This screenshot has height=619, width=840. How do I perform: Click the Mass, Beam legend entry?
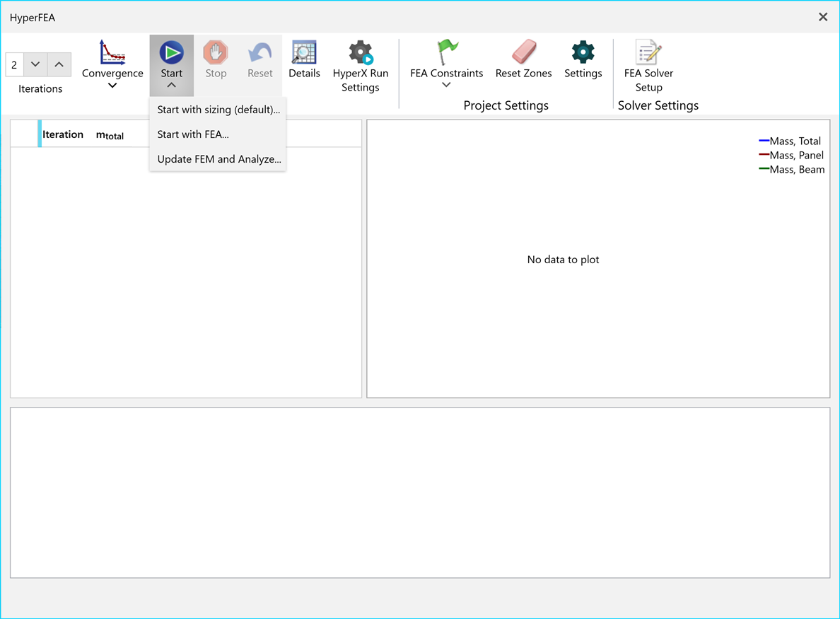tap(792, 169)
